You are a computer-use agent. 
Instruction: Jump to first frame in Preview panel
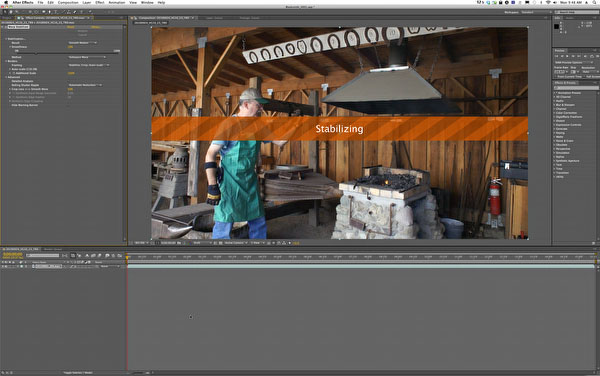(x=556, y=56)
